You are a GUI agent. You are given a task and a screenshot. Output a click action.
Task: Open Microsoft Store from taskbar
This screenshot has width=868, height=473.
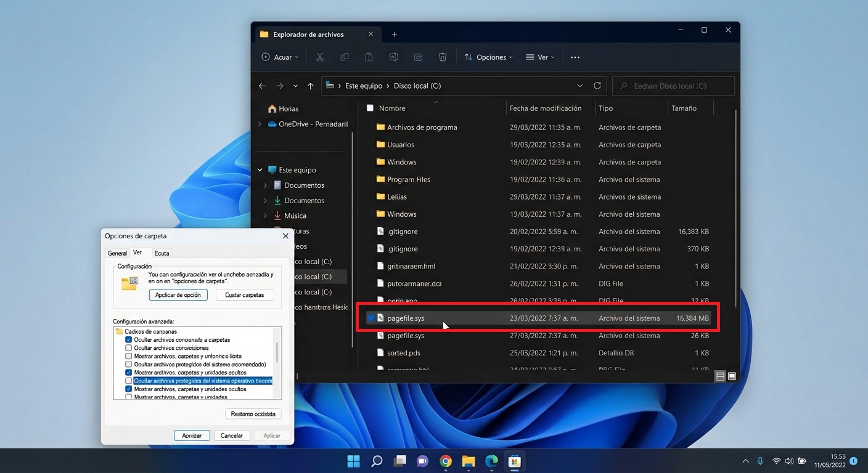coord(514,461)
